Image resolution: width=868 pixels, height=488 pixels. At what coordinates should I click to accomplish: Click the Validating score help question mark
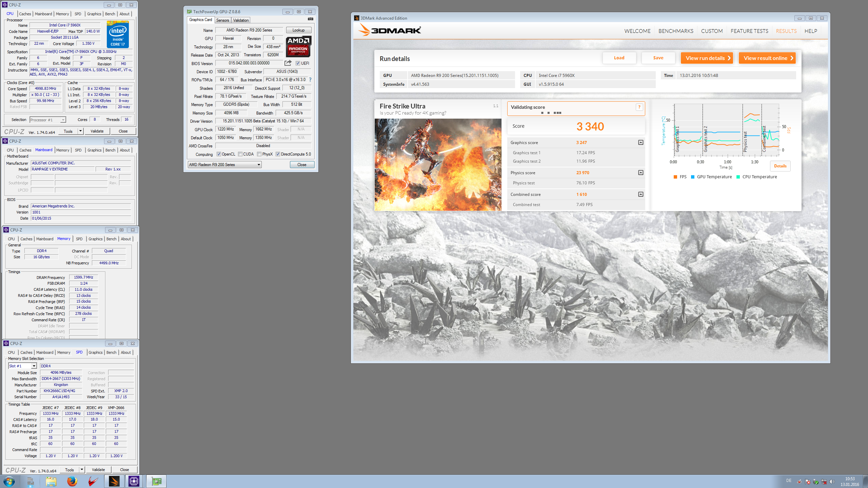point(639,107)
